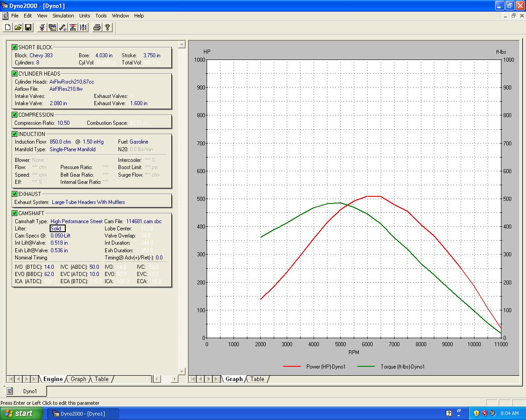The height and width of the screenshot is (420, 526).
Task: Toggle the CAMSHAFT section checkbox
Action: pyautogui.click(x=15, y=213)
